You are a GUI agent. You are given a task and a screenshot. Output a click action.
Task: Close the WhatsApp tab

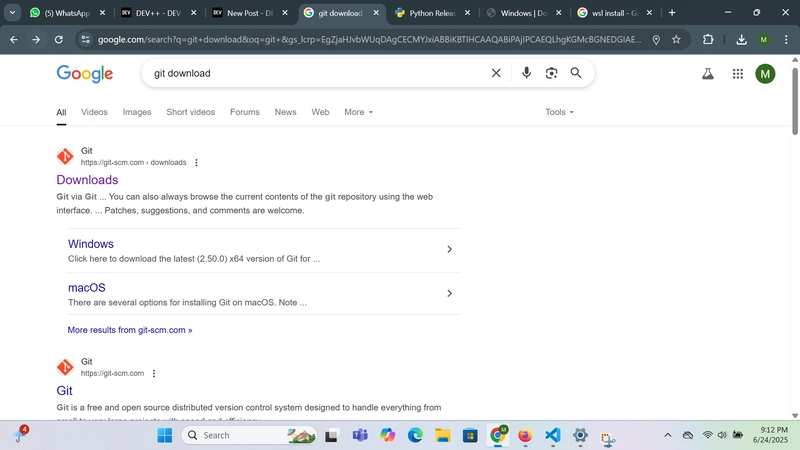102,13
